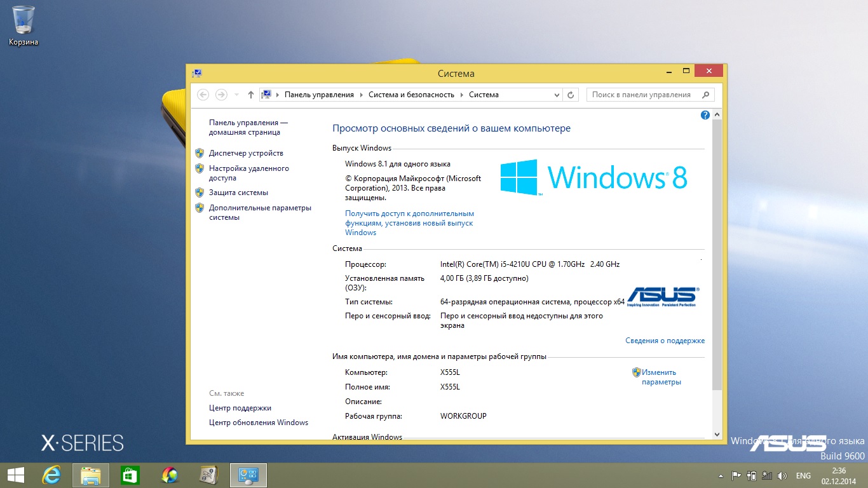This screenshot has width=868, height=488.
Task: Select the Control Panel taskbar button
Action: point(248,475)
